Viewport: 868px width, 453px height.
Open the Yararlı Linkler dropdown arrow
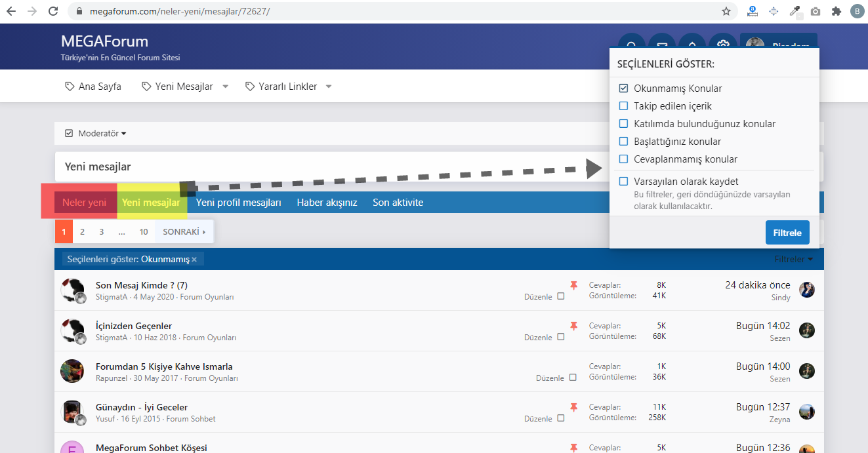(x=329, y=87)
